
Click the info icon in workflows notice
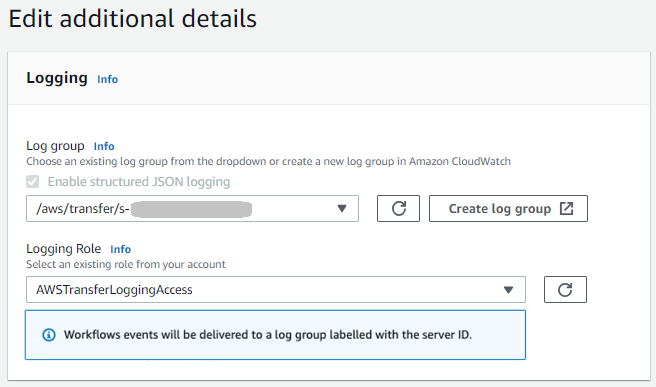click(x=49, y=335)
